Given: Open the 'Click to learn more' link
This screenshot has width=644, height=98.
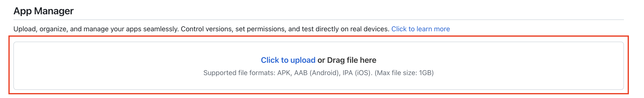Looking at the screenshot, I should (x=420, y=29).
